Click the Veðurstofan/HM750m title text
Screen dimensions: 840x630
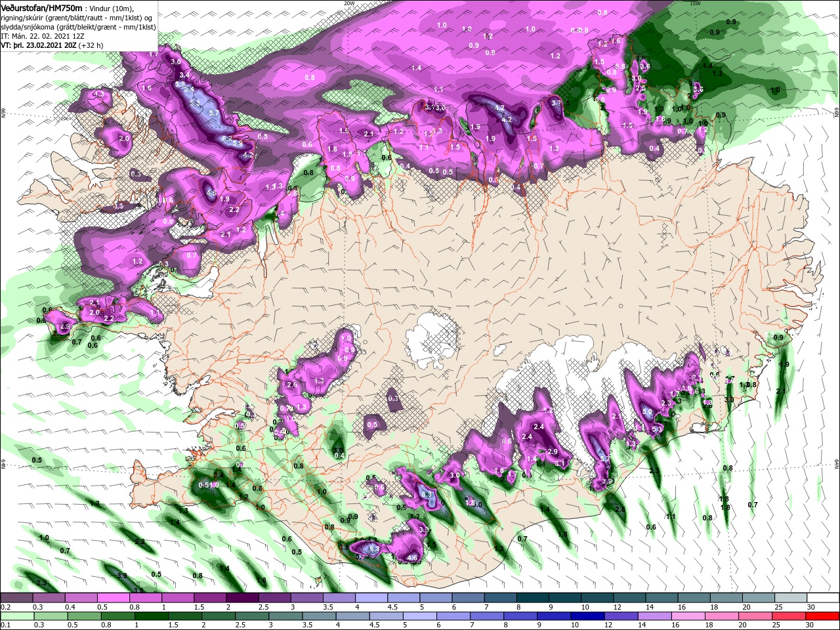click(42, 8)
